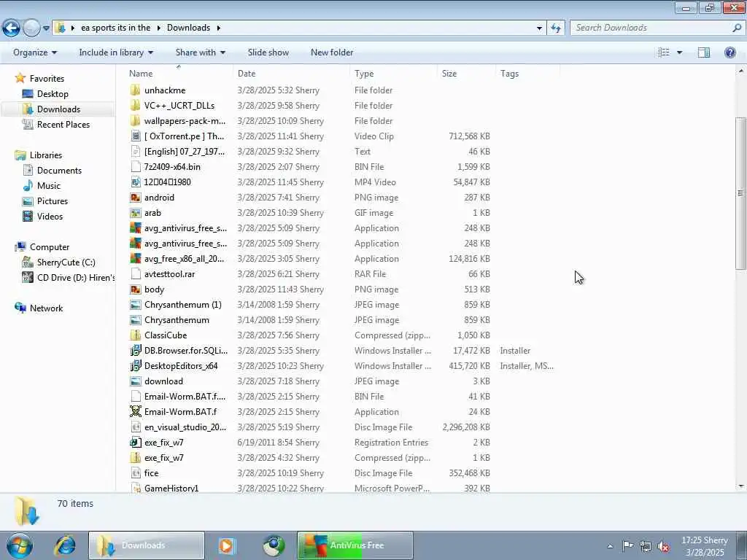Click the Back navigation arrow button
The width and height of the screenshot is (747, 560).
[12, 28]
